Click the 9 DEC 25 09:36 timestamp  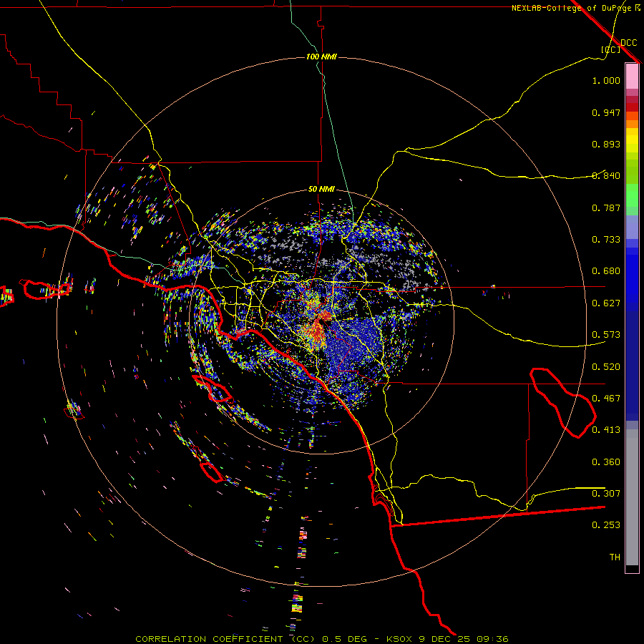click(x=464, y=639)
